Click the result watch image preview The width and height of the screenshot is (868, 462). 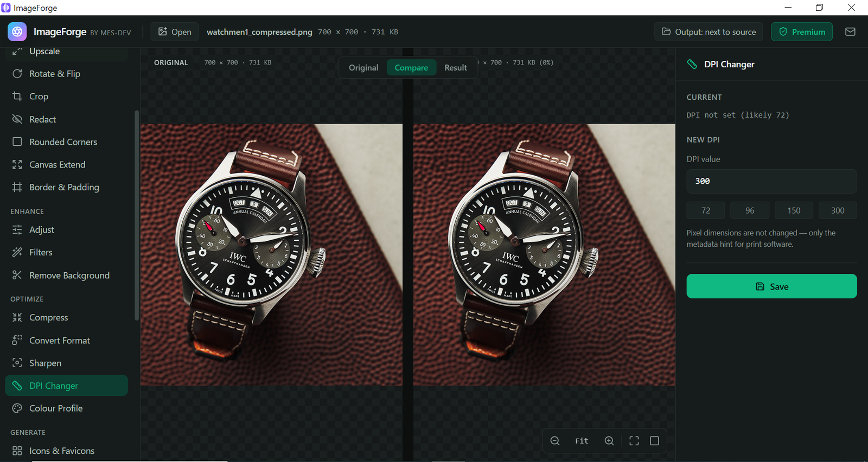(x=544, y=255)
